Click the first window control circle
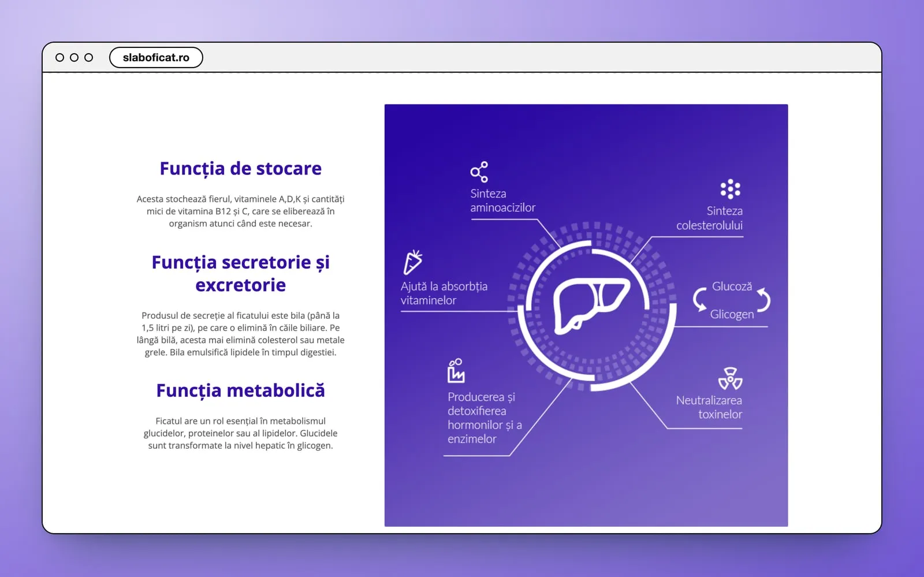 pyautogui.click(x=59, y=58)
